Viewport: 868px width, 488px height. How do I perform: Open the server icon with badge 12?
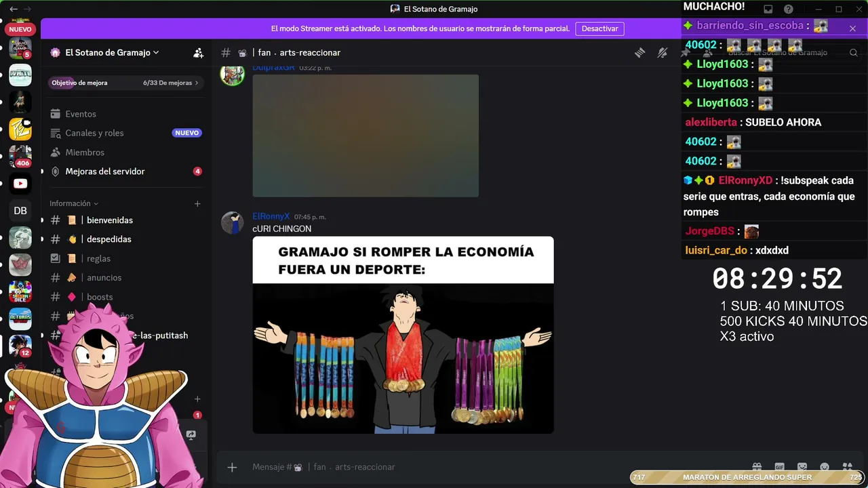20,346
